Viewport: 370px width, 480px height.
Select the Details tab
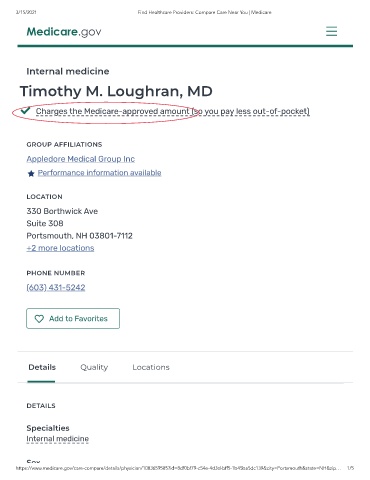click(x=42, y=367)
